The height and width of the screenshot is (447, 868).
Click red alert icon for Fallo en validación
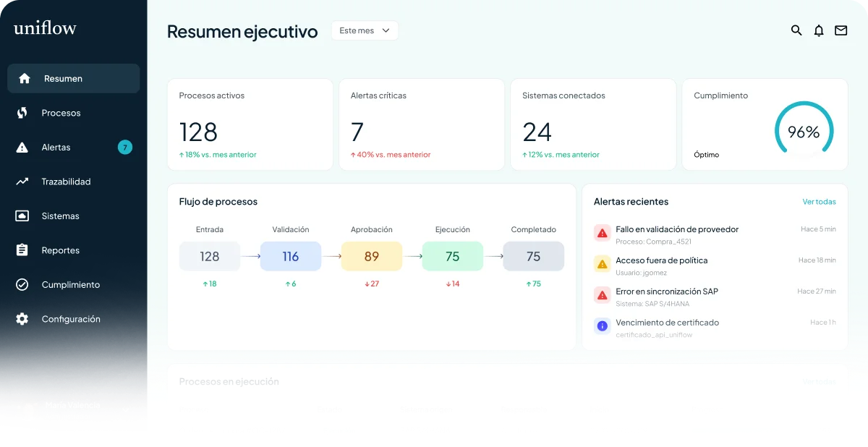[x=602, y=233]
